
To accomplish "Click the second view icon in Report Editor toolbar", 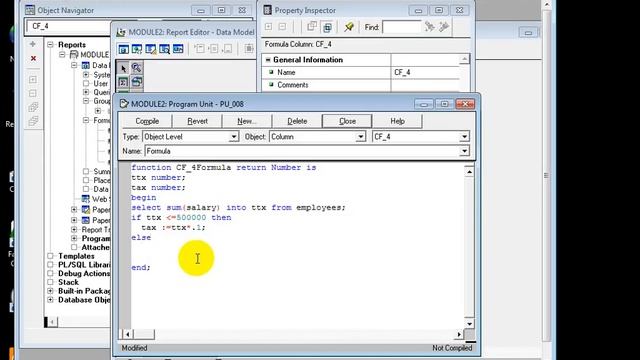I will (137, 49).
